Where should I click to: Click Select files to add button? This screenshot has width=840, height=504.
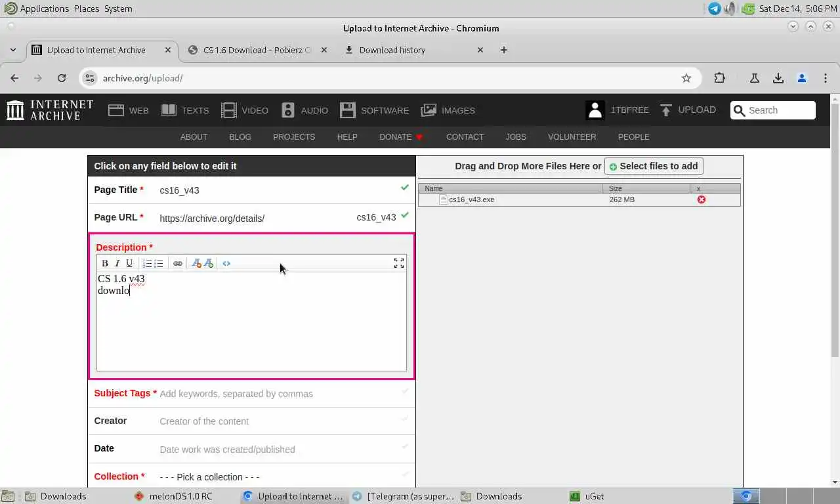654,166
